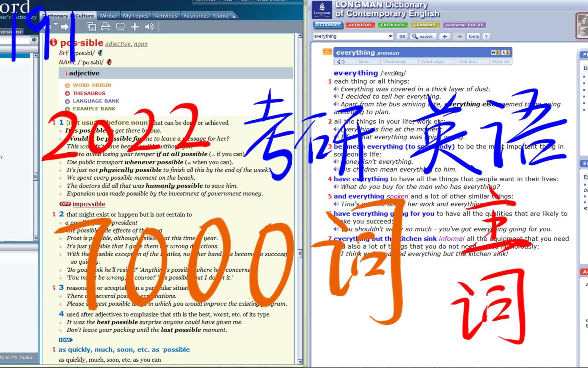Play British pronunciation of possible
Viewport: 588px width, 368px height.
(x=100, y=53)
